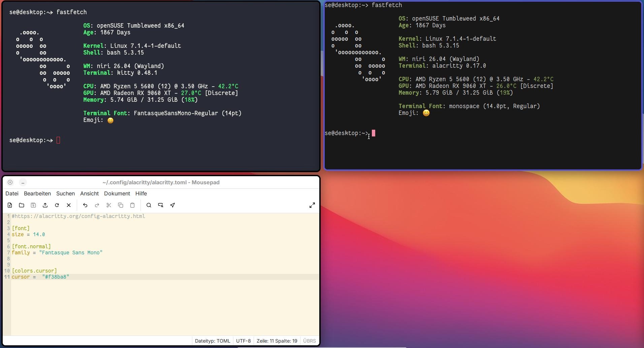Image resolution: width=644 pixels, height=348 pixels.
Task: Click the fastfetch command in the kitty terminal
Action: pos(71,12)
